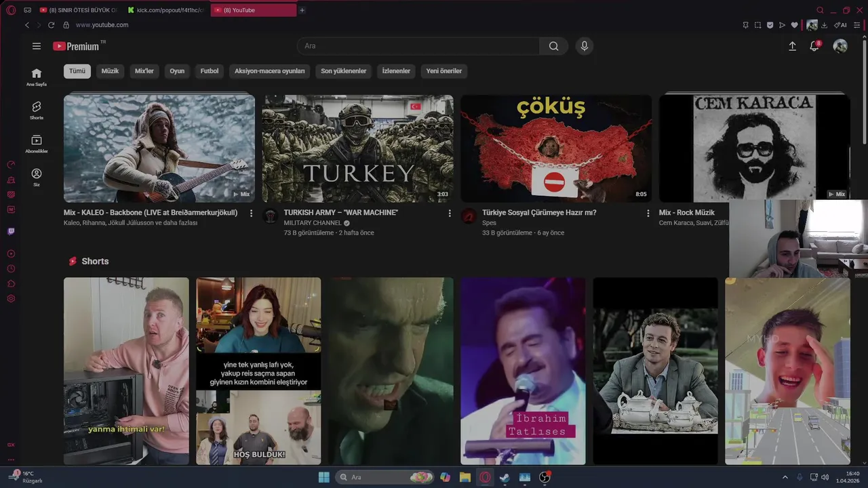
Task: Open Opera easy setup menu
Action: point(857,25)
